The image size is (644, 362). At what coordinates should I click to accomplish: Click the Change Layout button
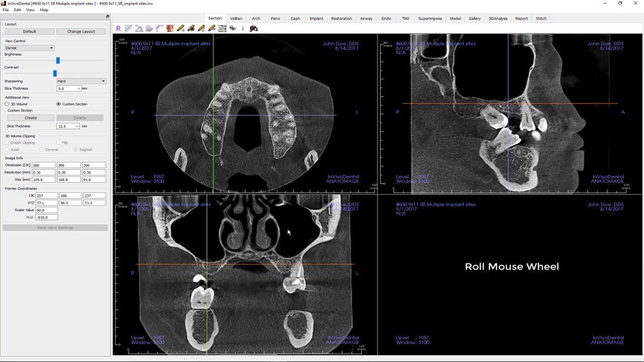(81, 32)
